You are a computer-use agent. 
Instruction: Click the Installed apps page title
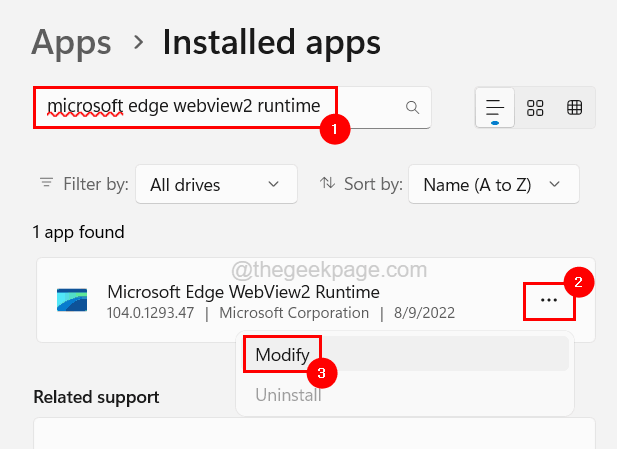click(x=271, y=43)
